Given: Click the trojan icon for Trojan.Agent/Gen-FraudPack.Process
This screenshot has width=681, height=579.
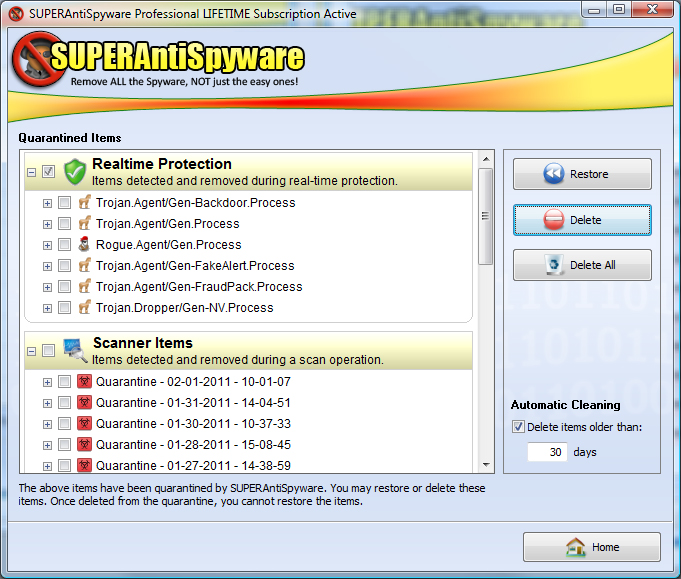Looking at the screenshot, I should (84, 286).
